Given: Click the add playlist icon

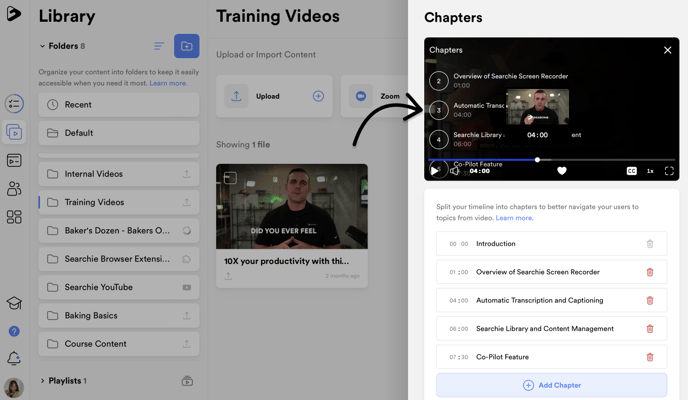Looking at the screenshot, I should tap(187, 381).
